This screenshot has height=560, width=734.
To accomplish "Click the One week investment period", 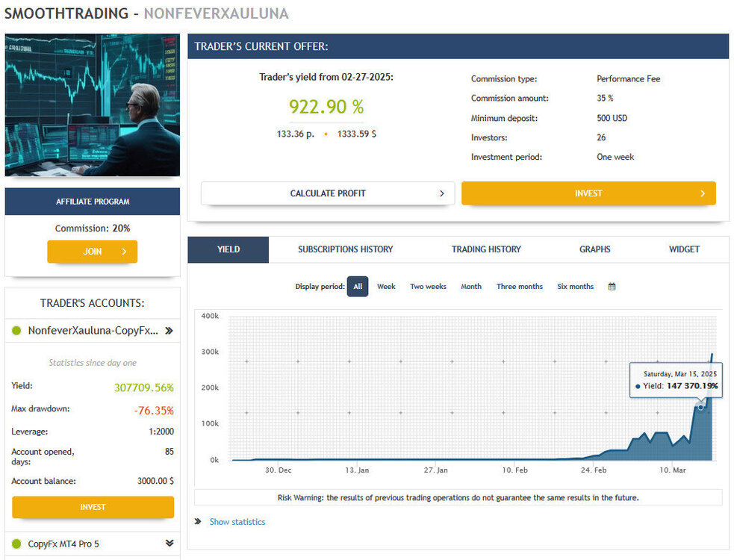I will coord(615,158).
